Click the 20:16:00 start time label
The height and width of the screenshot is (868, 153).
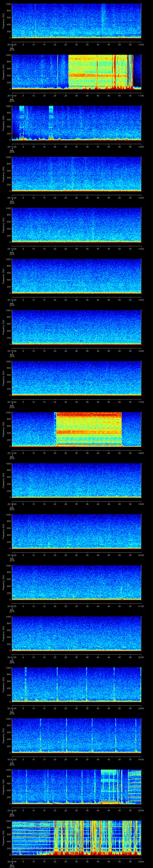[x=12, y=402]
